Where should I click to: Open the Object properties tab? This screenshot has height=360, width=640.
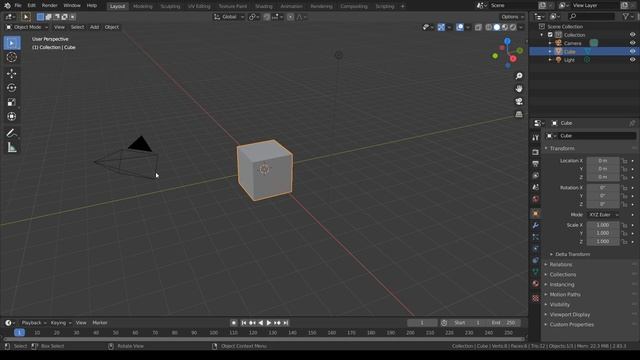click(536, 213)
